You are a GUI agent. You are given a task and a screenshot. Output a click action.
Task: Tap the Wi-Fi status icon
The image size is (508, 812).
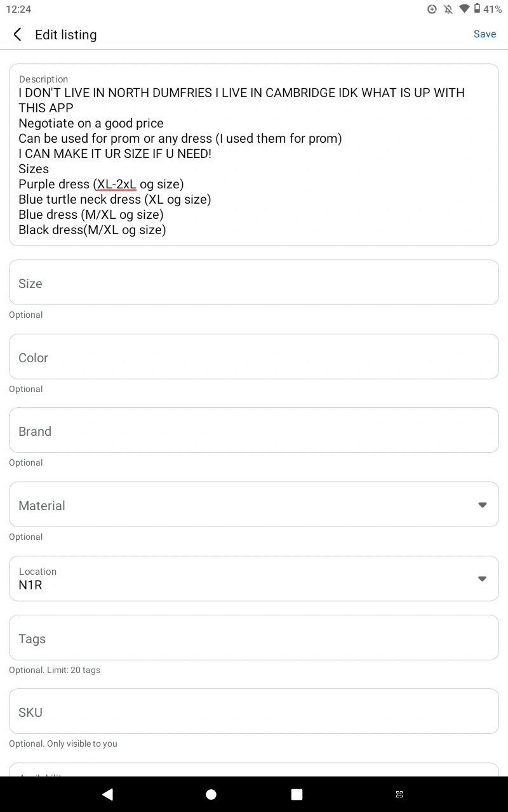point(465,9)
